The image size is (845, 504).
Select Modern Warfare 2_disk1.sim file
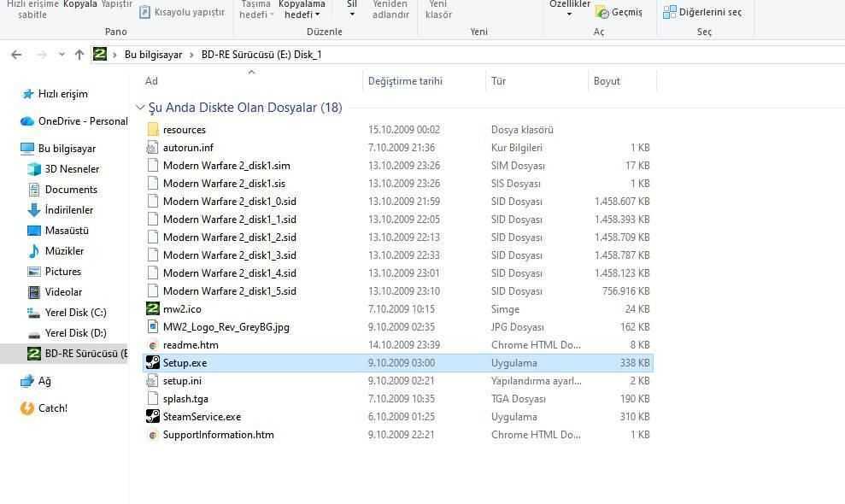click(x=226, y=166)
